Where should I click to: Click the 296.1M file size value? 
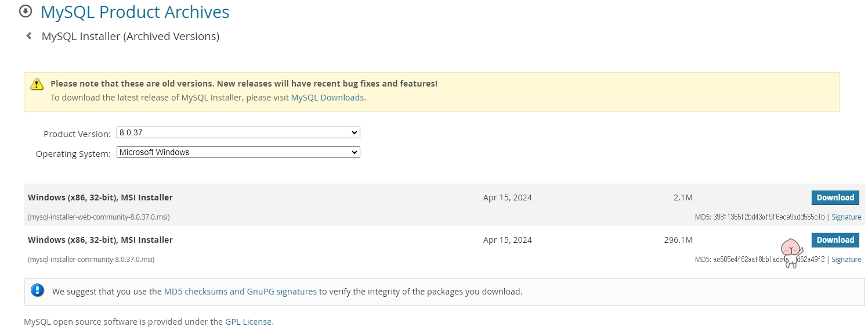tap(678, 240)
